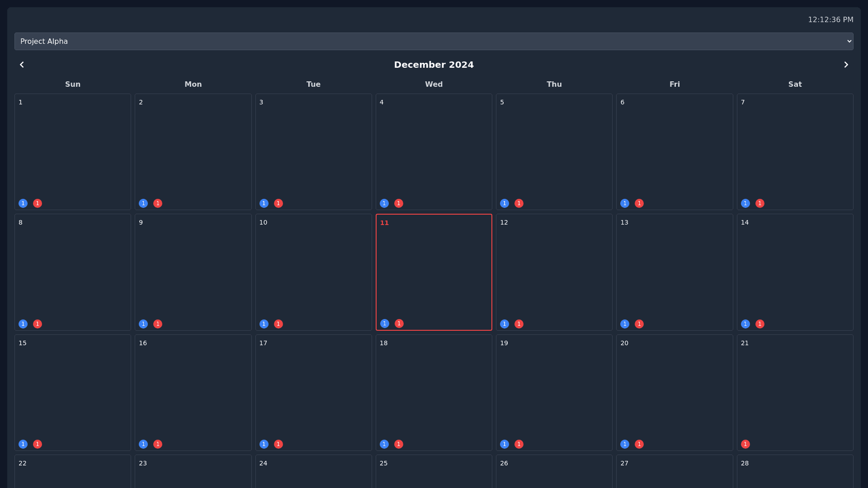Click red badge on December 7
The width and height of the screenshot is (868, 488).
[x=759, y=203]
